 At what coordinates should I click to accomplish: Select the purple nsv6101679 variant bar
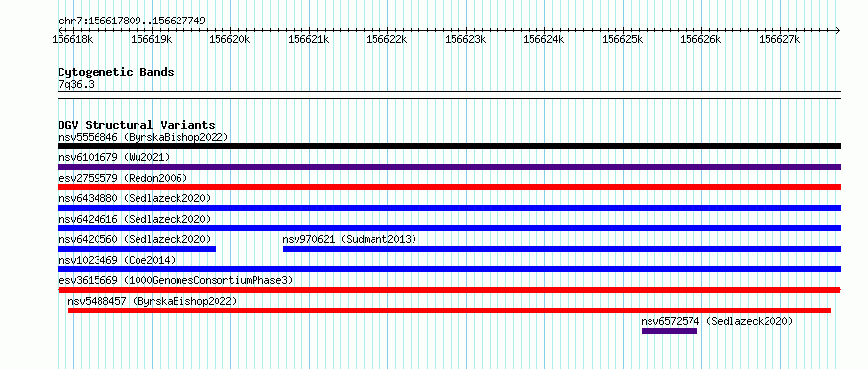(x=449, y=167)
